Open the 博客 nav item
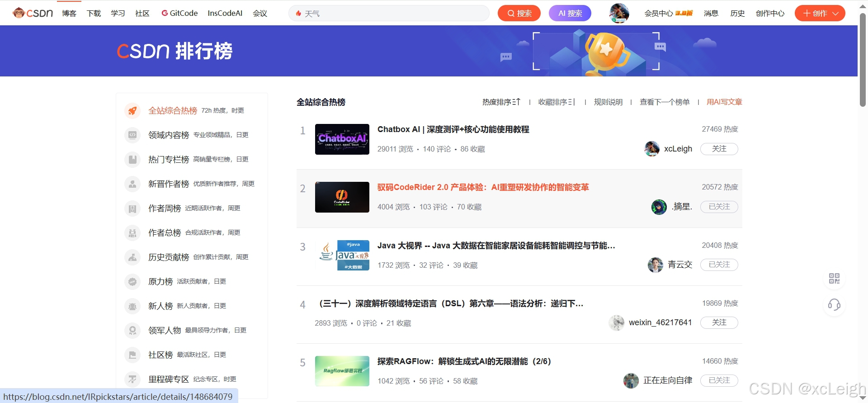 69,14
